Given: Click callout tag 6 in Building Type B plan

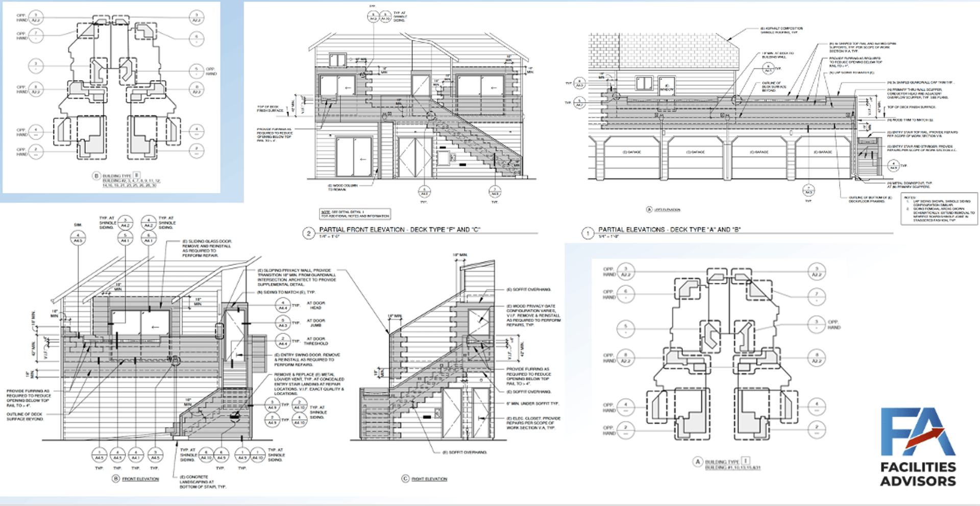Looking at the screenshot, I should 197,38.
